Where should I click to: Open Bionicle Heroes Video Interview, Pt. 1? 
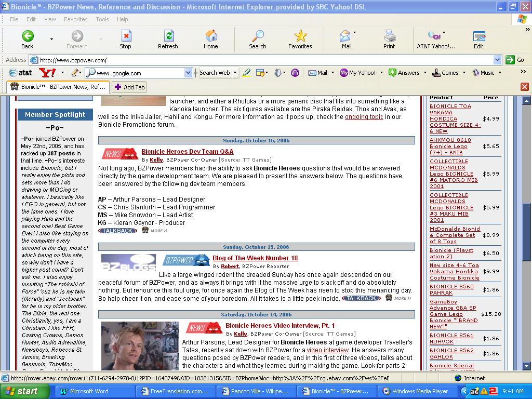tap(280, 326)
